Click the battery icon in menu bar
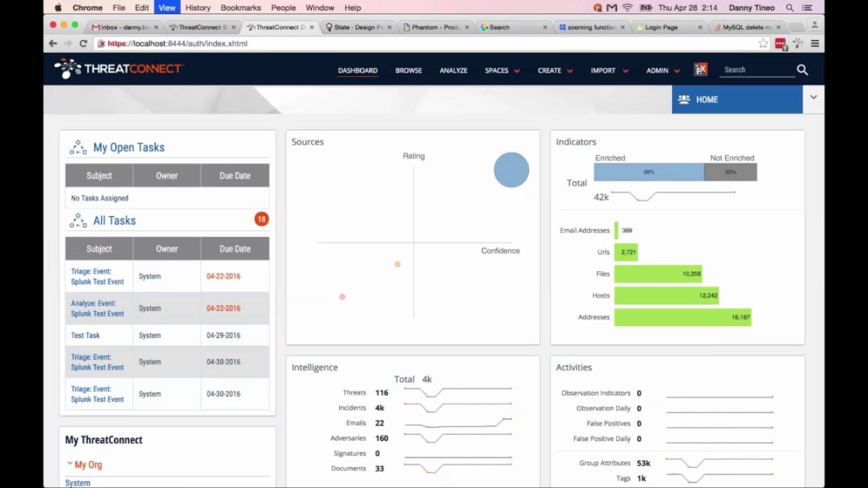This screenshot has width=868, height=488. coord(646,8)
